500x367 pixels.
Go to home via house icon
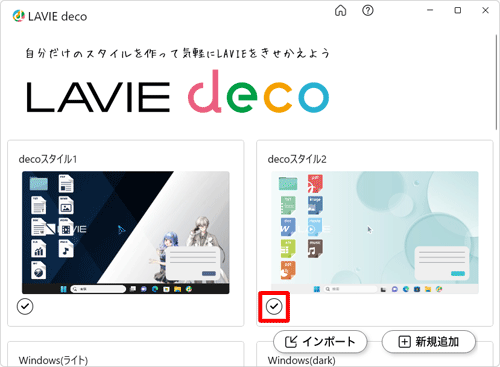click(x=340, y=11)
